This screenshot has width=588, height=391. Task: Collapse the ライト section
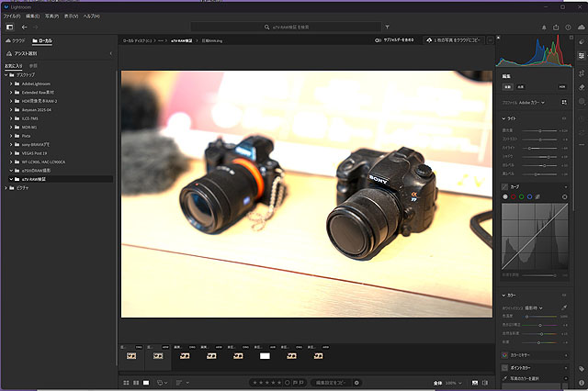504,118
